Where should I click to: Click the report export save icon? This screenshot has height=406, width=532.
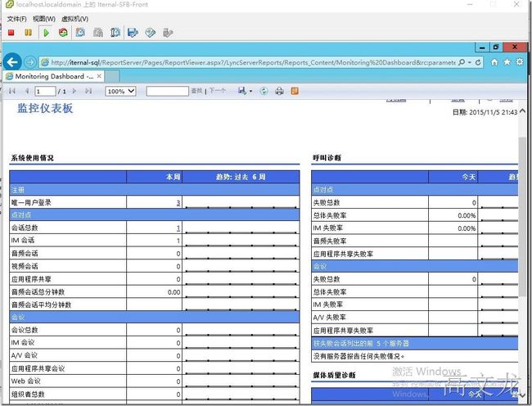[x=242, y=91]
